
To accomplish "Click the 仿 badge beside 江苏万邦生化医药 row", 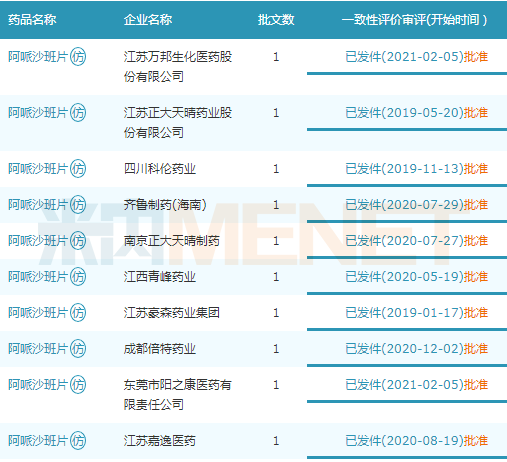I will [78, 57].
